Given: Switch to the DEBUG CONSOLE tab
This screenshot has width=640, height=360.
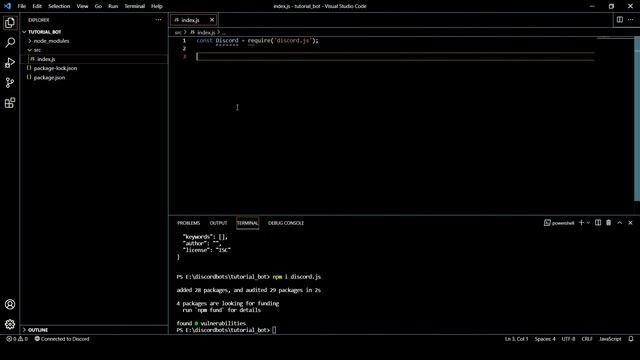Looking at the screenshot, I should (x=286, y=223).
